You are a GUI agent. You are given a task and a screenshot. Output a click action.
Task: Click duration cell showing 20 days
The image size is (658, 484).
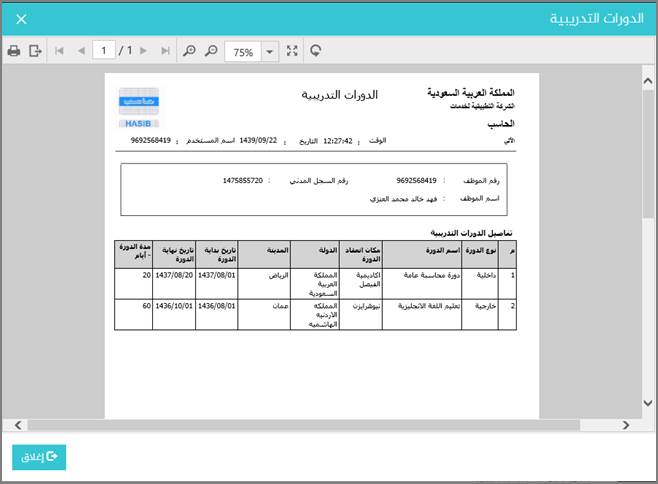(133, 284)
